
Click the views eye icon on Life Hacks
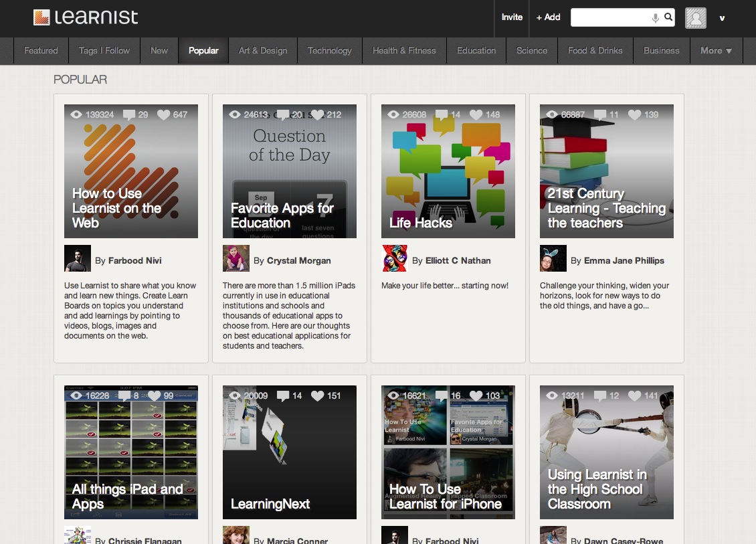(393, 115)
